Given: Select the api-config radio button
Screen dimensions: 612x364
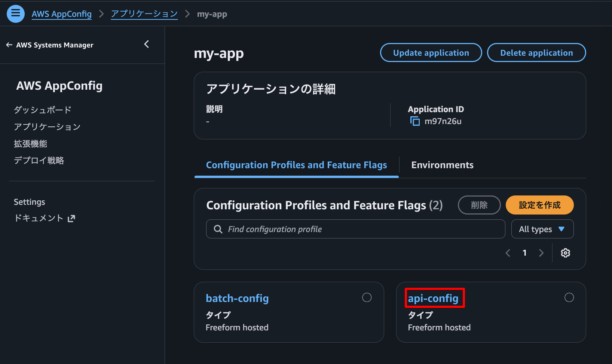Looking at the screenshot, I should coord(569,297).
